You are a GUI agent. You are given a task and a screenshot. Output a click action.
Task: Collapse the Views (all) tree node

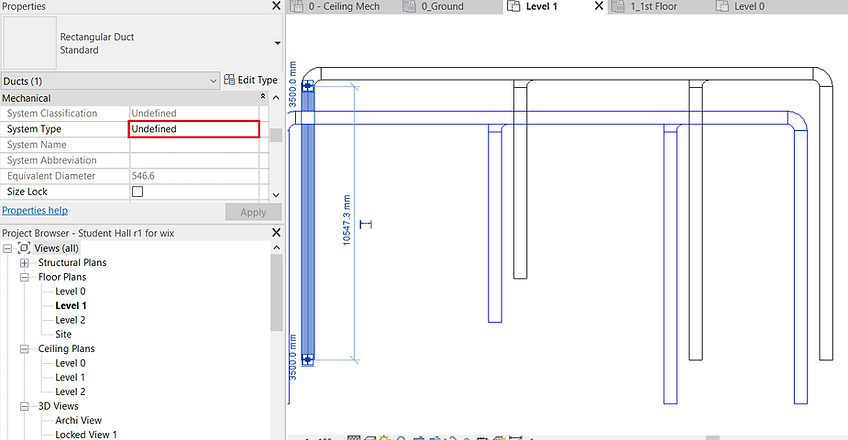[8, 249]
